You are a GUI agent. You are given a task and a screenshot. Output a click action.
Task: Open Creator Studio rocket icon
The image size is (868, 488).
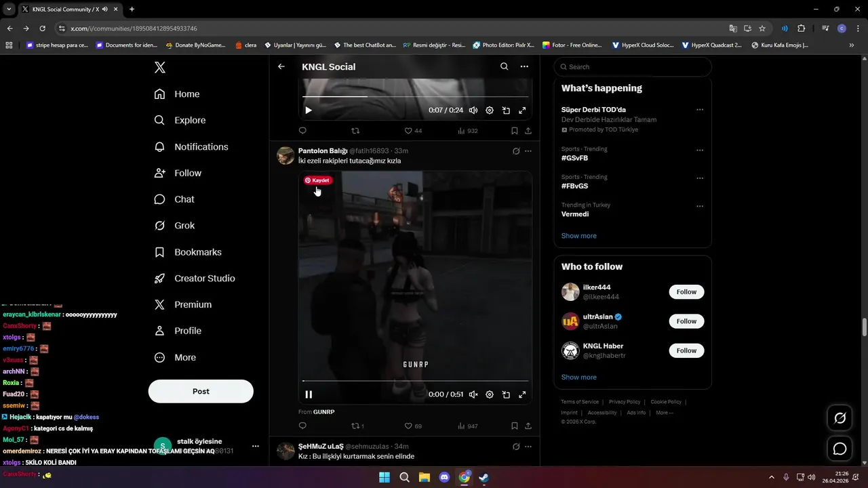click(x=159, y=279)
